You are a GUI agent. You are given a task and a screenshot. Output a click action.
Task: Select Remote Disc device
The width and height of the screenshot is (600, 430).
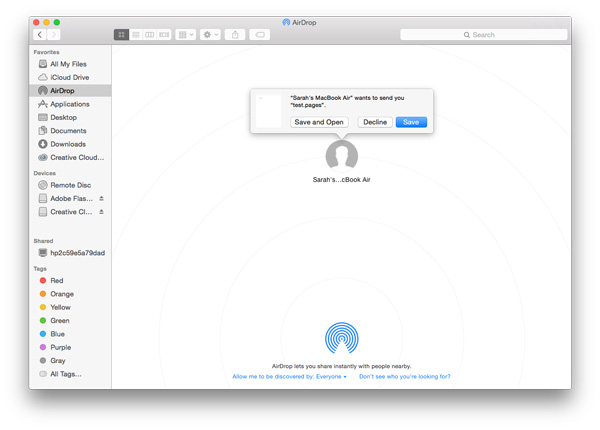pos(70,185)
